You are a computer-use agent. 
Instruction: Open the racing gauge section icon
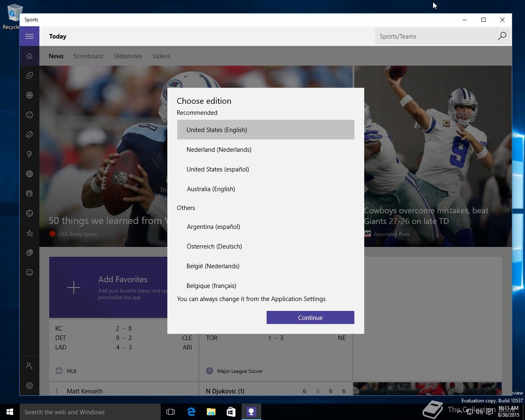point(30,194)
